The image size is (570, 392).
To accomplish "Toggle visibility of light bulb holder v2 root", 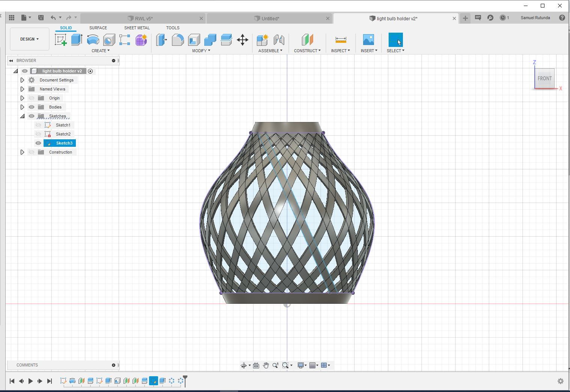I will (25, 71).
